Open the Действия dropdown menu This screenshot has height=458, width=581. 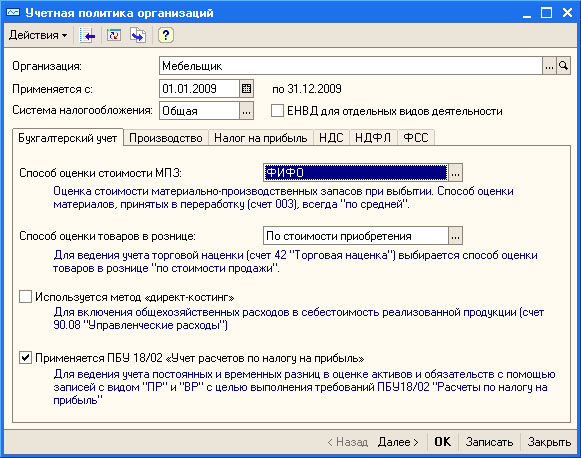click(x=38, y=36)
